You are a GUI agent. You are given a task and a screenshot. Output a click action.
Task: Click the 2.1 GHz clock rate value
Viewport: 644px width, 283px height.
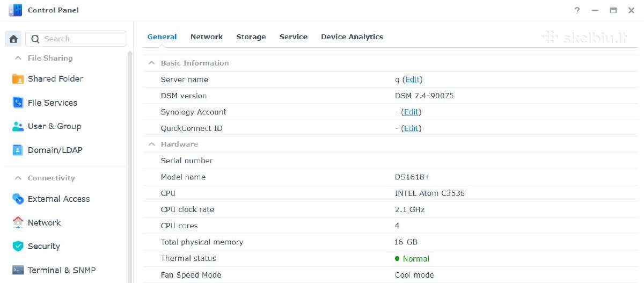coord(410,209)
